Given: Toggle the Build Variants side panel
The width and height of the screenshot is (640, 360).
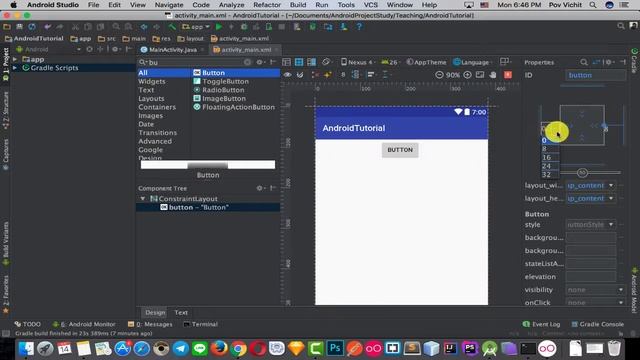Looking at the screenshot, I should pyautogui.click(x=6, y=243).
